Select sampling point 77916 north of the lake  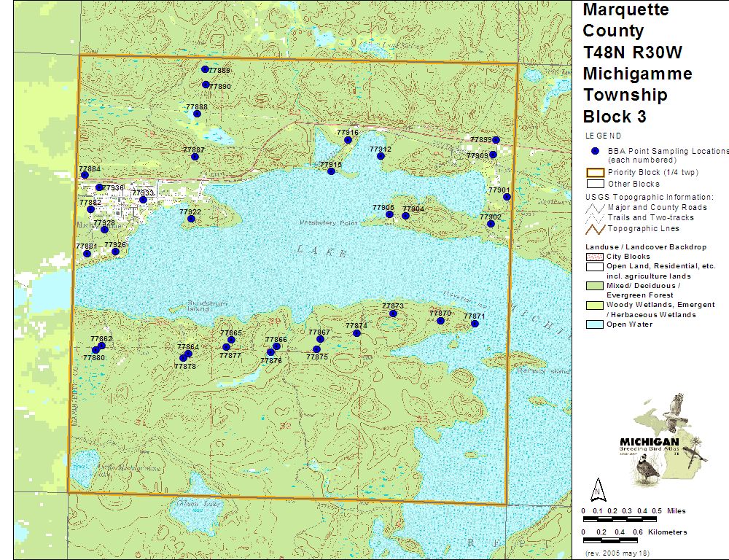348,140
